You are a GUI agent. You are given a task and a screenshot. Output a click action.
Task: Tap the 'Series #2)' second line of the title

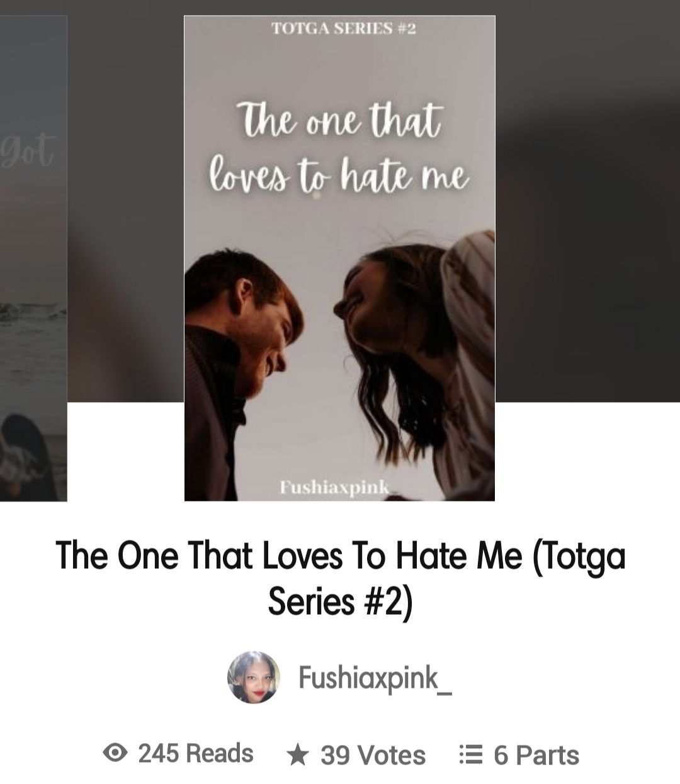(x=340, y=601)
